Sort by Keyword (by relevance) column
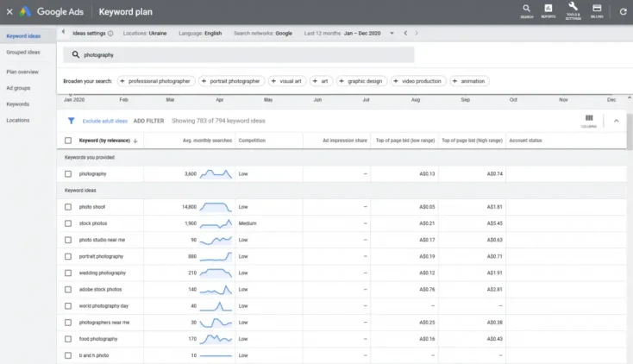 click(108, 141)
